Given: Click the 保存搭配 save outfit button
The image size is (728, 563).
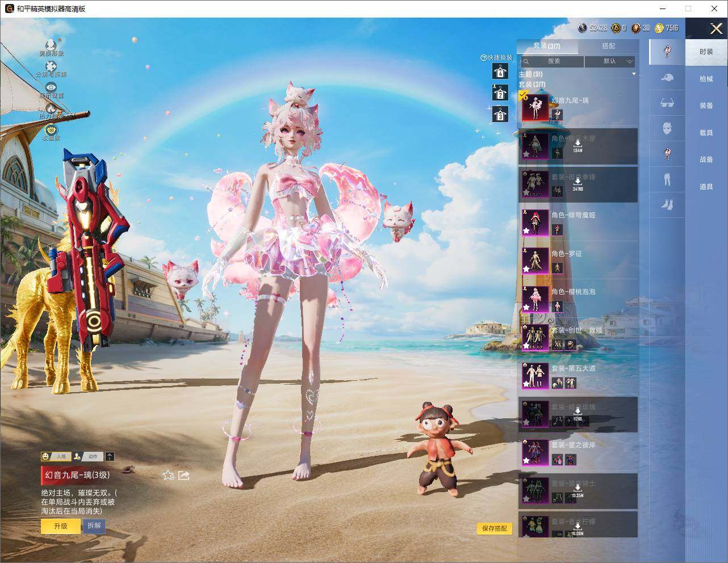Looking at the screenshot, I should 494,528.
